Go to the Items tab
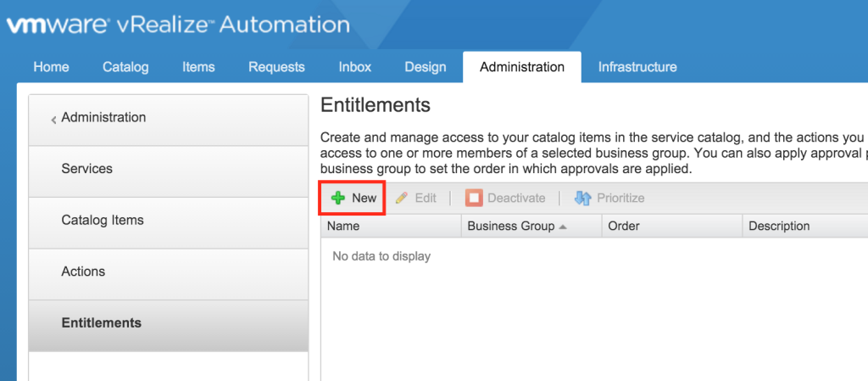 (x=198, y=67)
